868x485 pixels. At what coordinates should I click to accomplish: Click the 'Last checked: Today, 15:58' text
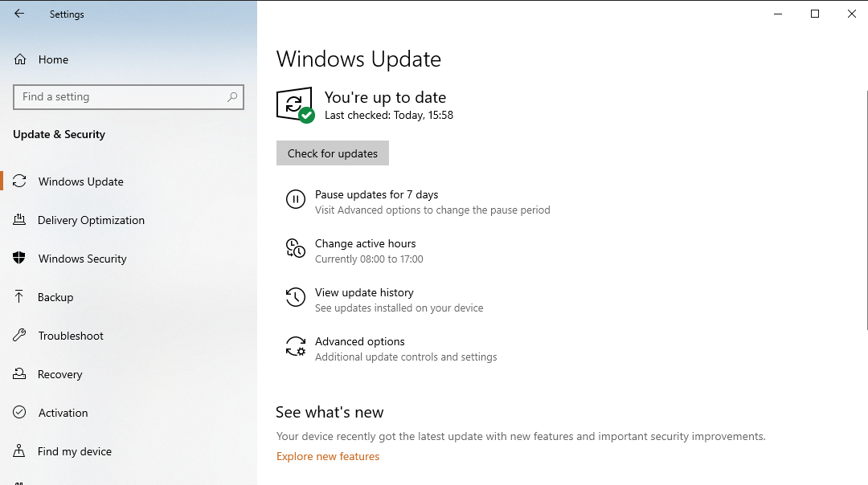pyautogui.click(x=389, y=115)
